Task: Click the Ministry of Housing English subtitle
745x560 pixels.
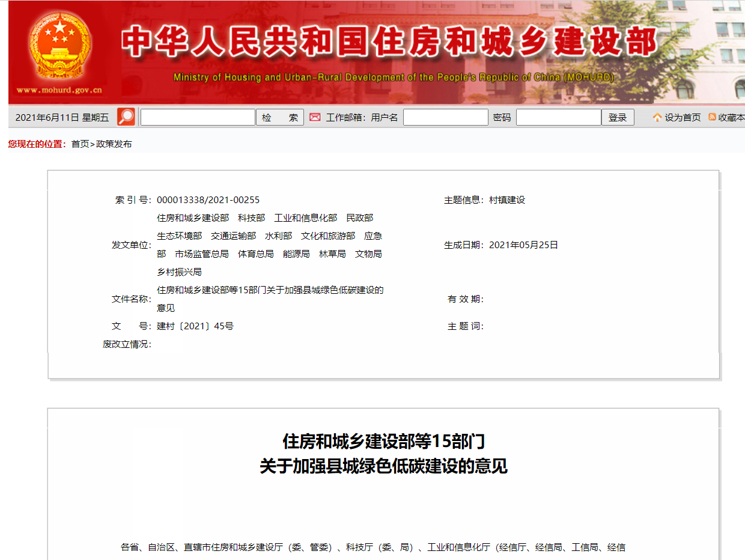Action: (x=394, y=78)
